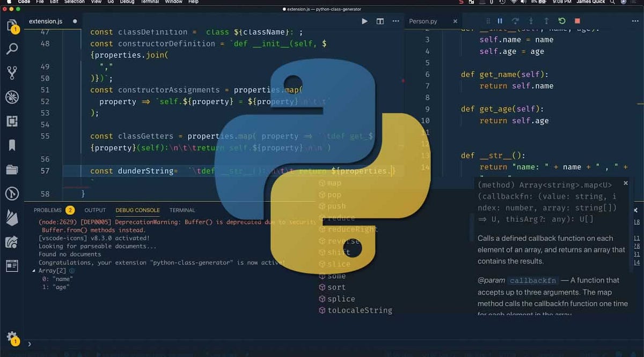644x357 pixels.
Task: Select 'sort' from the suggestion list
Action: tap(336, 287)
